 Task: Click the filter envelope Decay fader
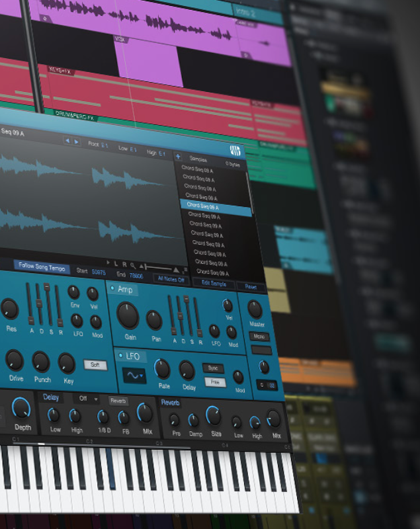point(39,304)
